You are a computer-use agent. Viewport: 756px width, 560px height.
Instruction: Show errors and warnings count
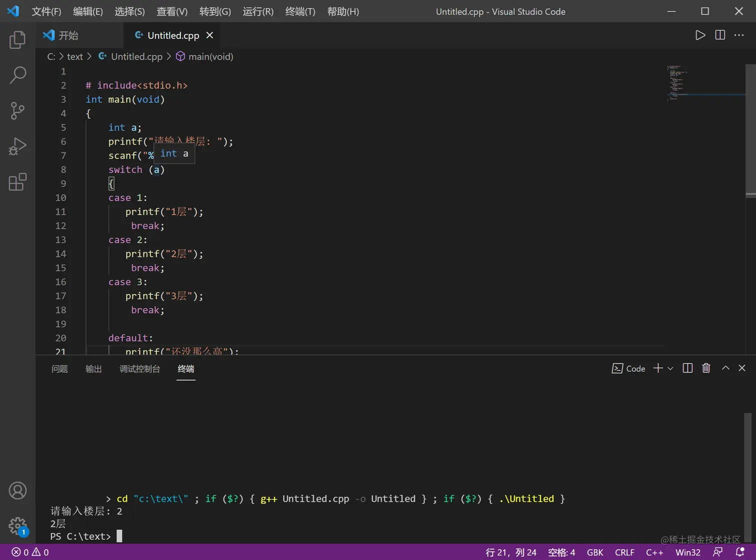pyautogui.click(x=30, y=552)
